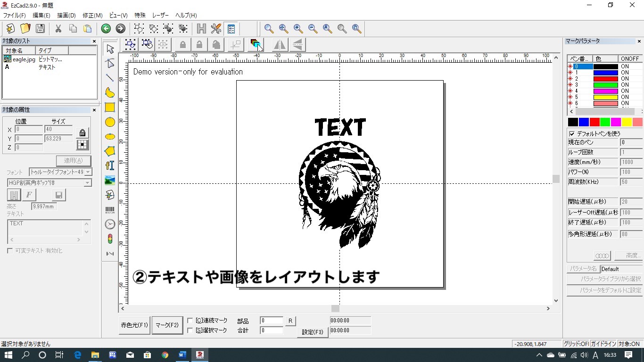Click the 赤色光(F1) button
Screen dimensions: 644x362
[x=134, y=325]
